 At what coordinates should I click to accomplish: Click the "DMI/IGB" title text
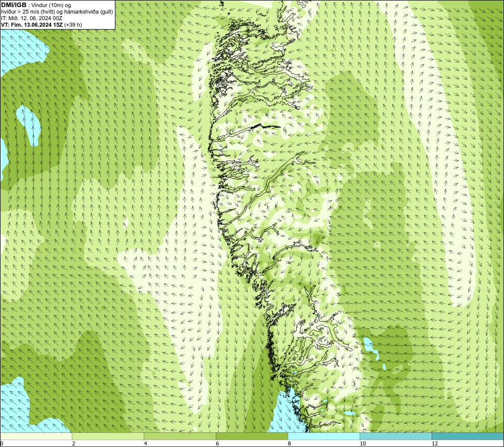(x=14, y=5)
